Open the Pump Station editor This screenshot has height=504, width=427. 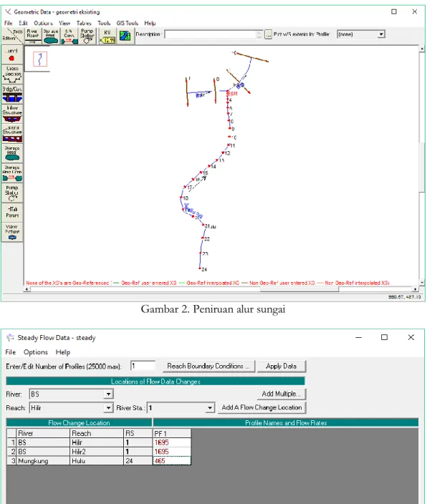coord(12,193)
